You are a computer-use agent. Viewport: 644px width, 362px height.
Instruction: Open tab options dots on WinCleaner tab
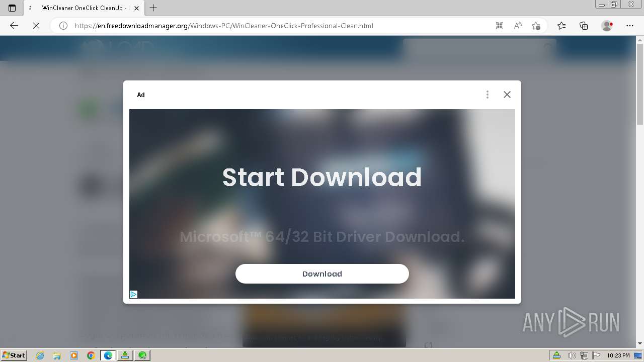click(30, 8)
